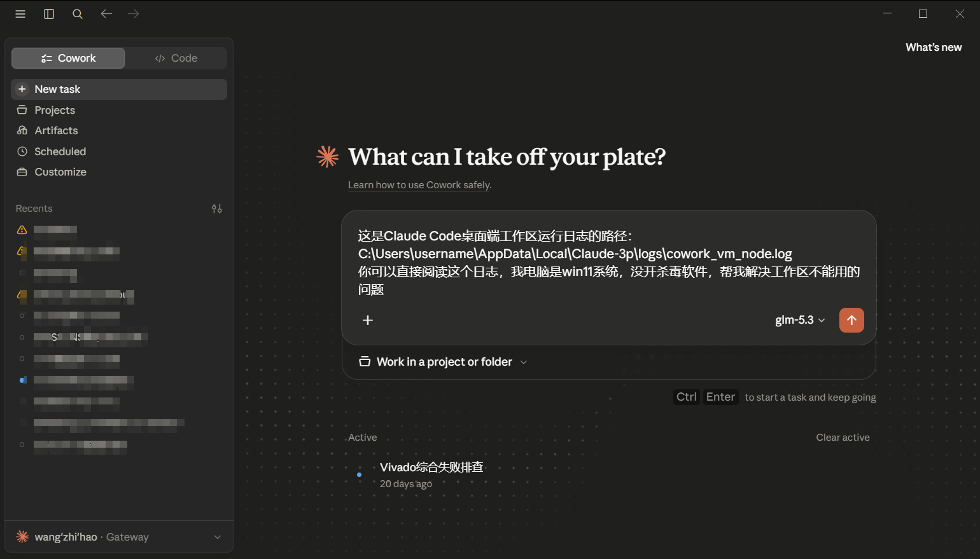
Task: Open the hamburger menu in the title bar
Action: pos(20,14)
